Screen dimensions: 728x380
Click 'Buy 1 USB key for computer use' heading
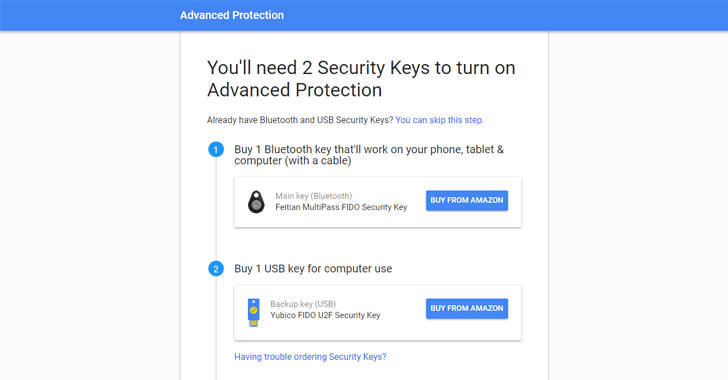pos(313,269)
